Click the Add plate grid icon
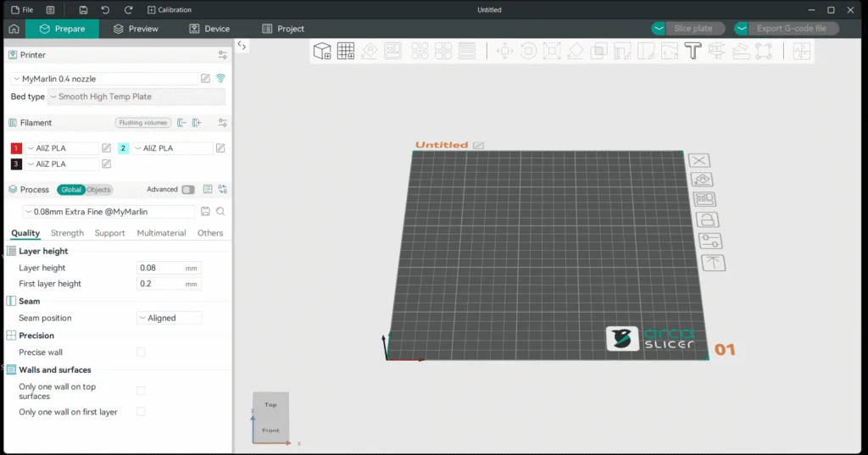 pos(346,51)
